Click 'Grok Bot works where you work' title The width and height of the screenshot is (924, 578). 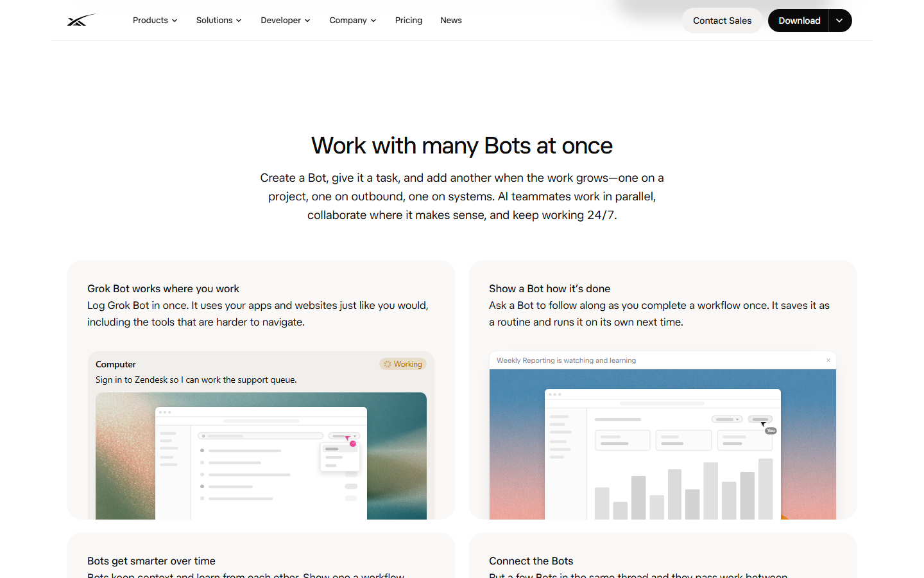pos(163,289)
